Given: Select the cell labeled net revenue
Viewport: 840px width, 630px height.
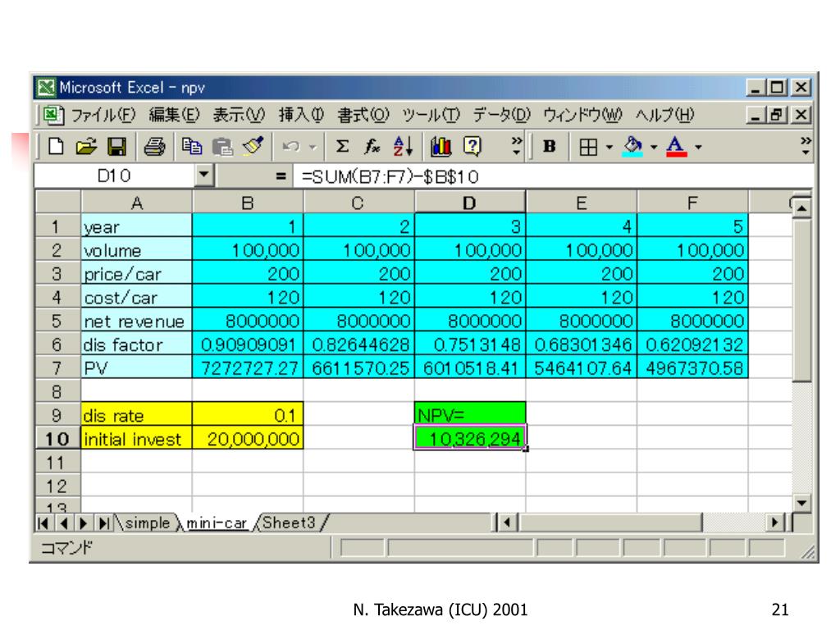Looking at the screenshot, I should click(x=137, y=320).
